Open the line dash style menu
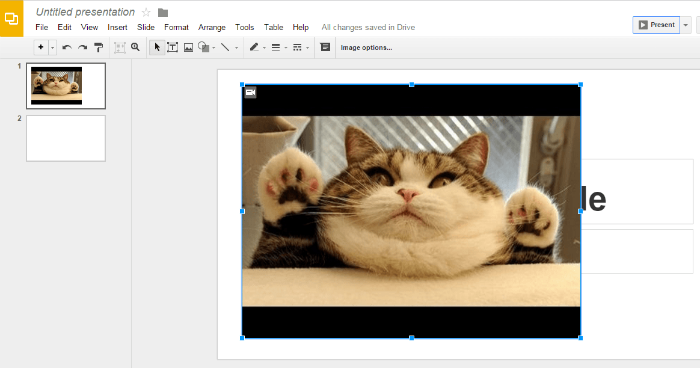700x368 pixels. click(297, 47)
